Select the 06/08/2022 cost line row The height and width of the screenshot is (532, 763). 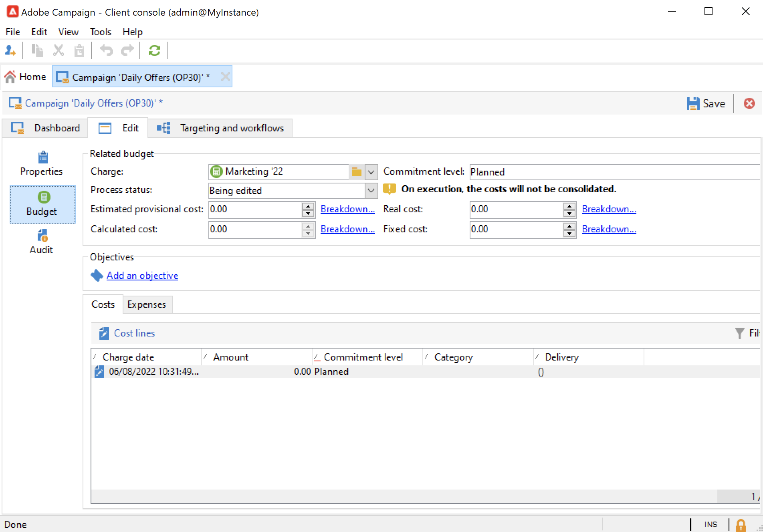click(x=426, y=372)
